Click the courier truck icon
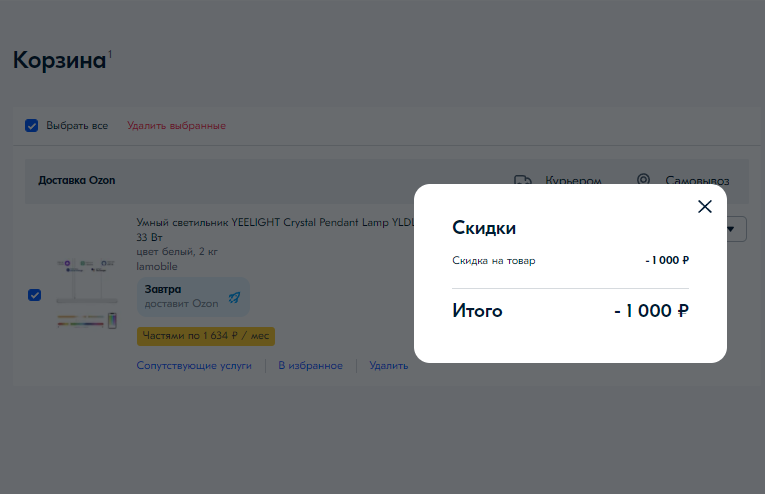Viewport: 765px width, 494px height. [x=522, y=181]
